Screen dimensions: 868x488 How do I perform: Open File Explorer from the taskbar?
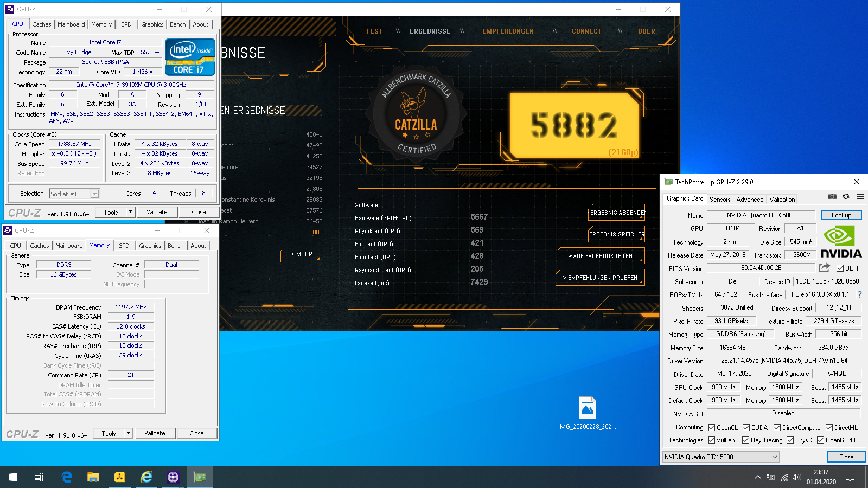point(93,477)
